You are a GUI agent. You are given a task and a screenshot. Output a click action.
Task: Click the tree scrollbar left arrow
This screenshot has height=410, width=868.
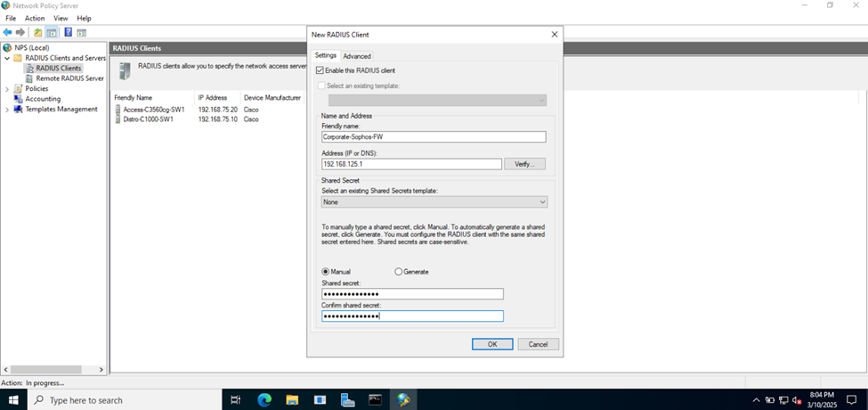coord(6,370)
